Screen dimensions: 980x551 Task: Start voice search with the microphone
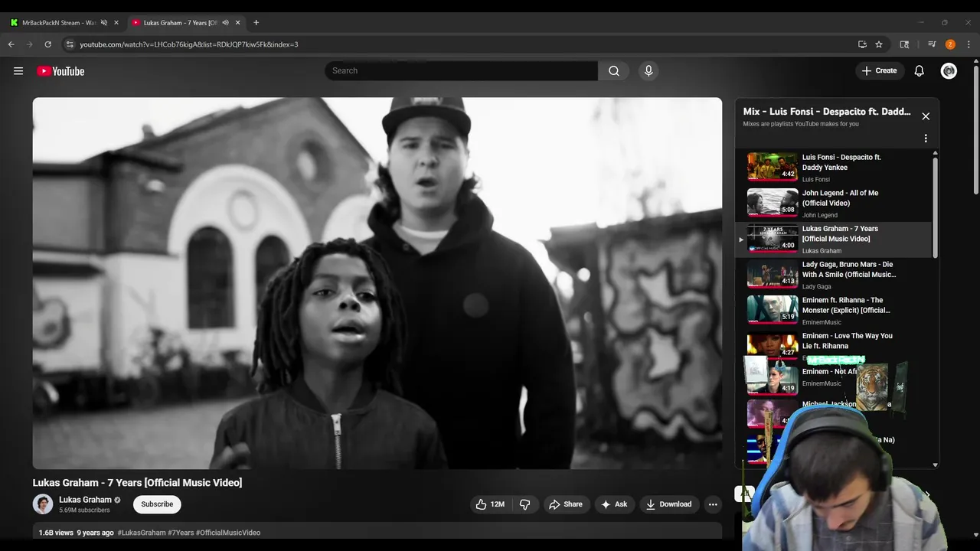pyautogui.click(x=648, y=71)
